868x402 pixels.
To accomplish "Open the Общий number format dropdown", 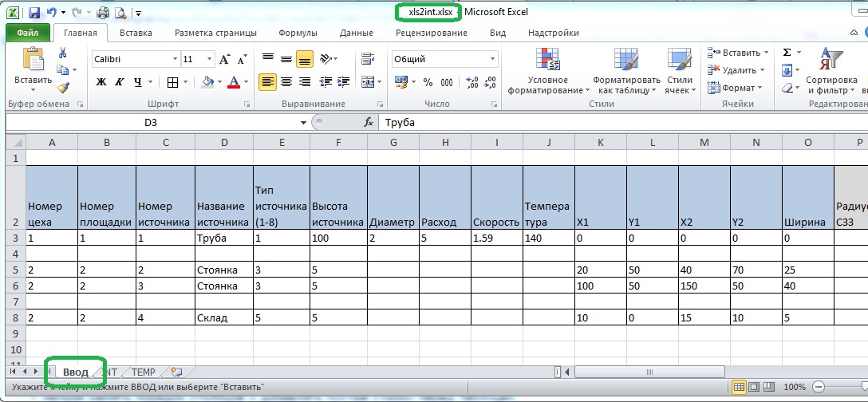I will click(493, 59).
